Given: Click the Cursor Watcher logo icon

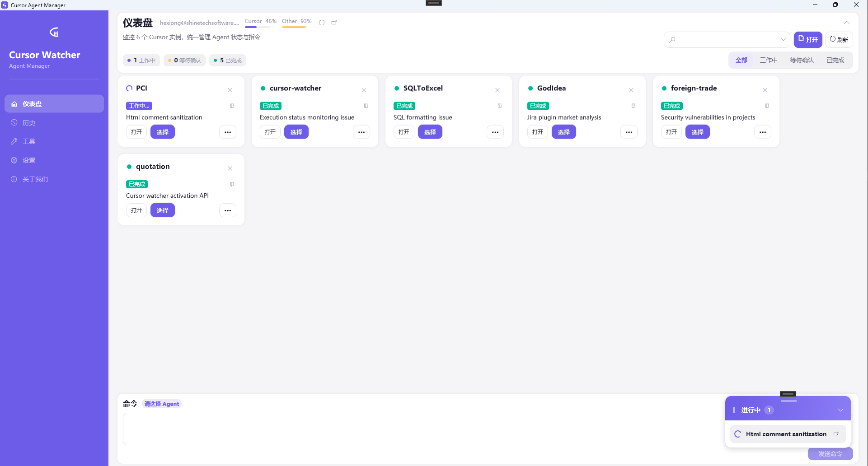Looking at the screenshot, I should click(x=54, y=32).
